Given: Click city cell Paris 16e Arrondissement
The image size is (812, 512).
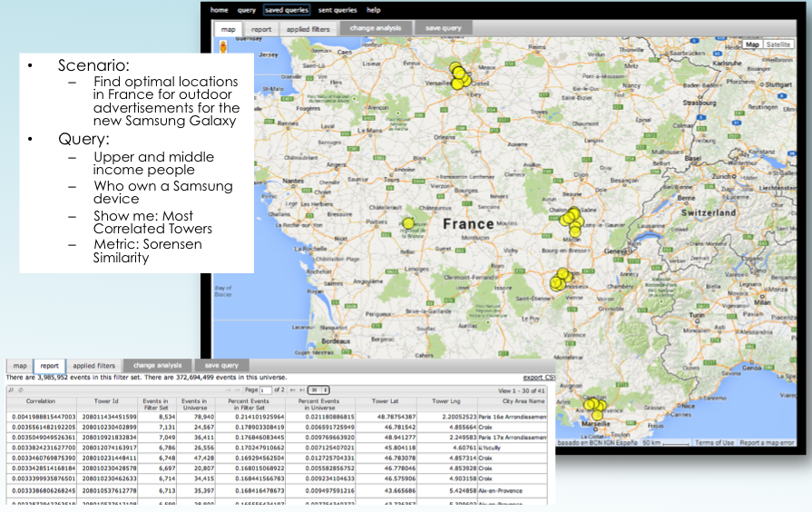Looking at the screenshot, I should (x=513, y=417).
